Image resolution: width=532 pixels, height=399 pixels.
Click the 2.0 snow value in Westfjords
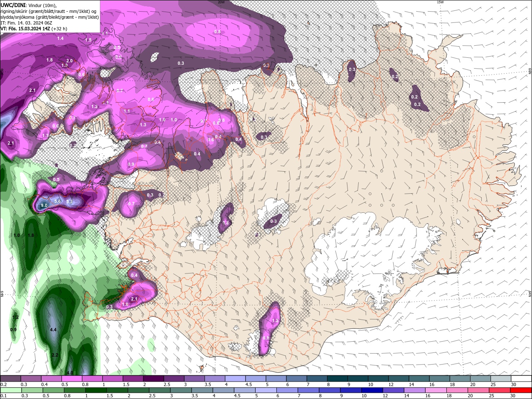click(69, 61)
